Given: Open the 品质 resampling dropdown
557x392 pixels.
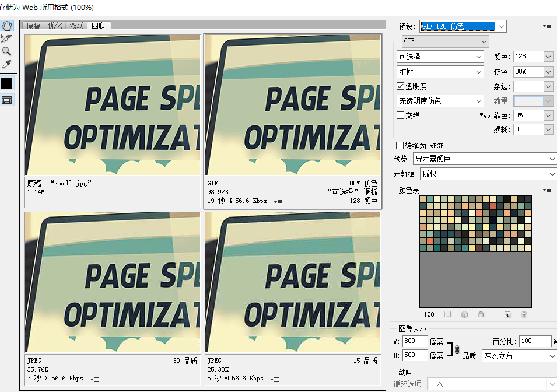Looking at the screenshot, I should pyautogui.click(x=518, y=356).
